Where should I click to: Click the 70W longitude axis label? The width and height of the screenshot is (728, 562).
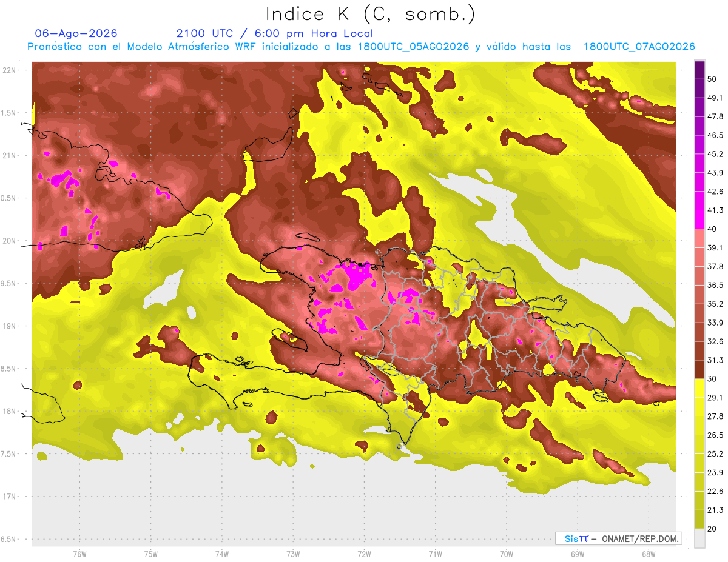pos(507,554)
